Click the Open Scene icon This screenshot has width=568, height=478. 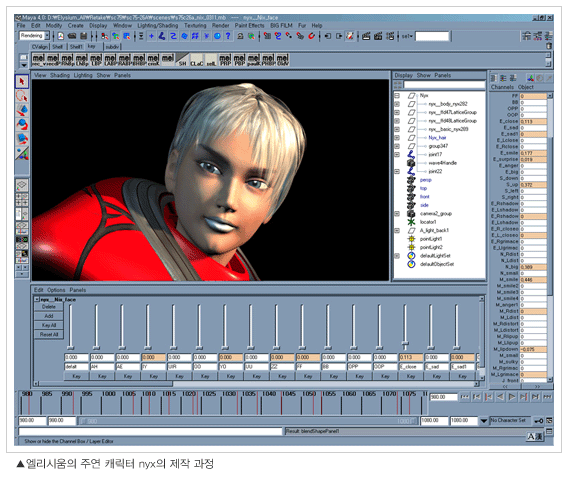(x=72, y=36)
